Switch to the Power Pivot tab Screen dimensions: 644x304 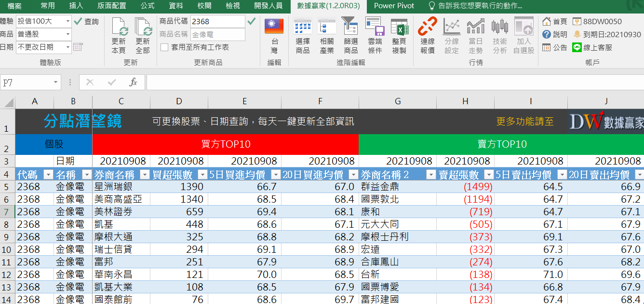[394, 6]
